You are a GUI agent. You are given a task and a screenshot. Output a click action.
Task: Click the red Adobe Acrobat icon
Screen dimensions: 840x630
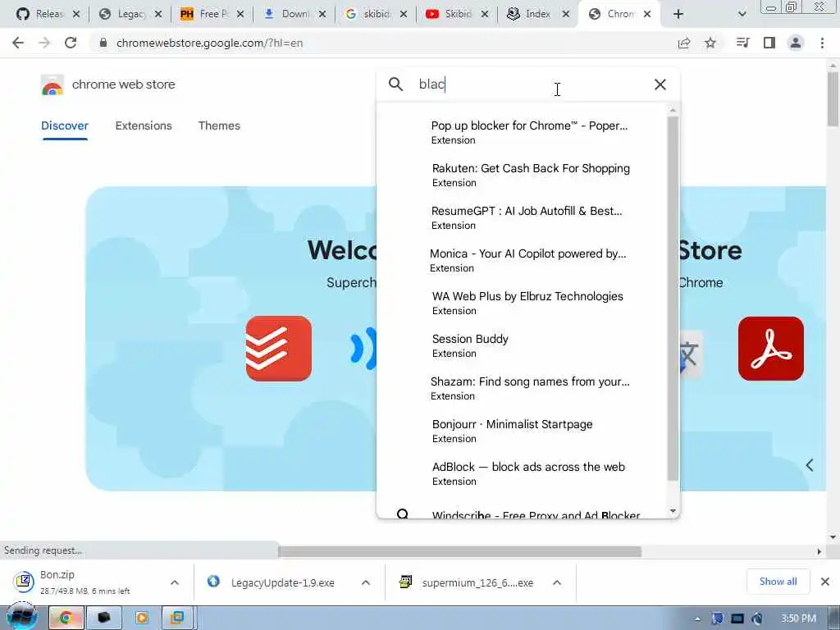pos(771,348)
